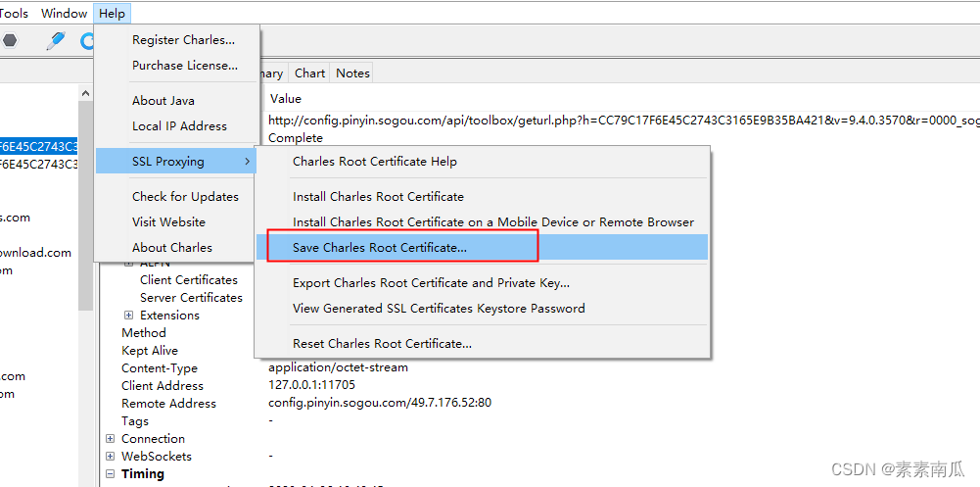Viewport: 980px width, 487px height.
Task: Select About Java menu item
Action: click(163, 101)
